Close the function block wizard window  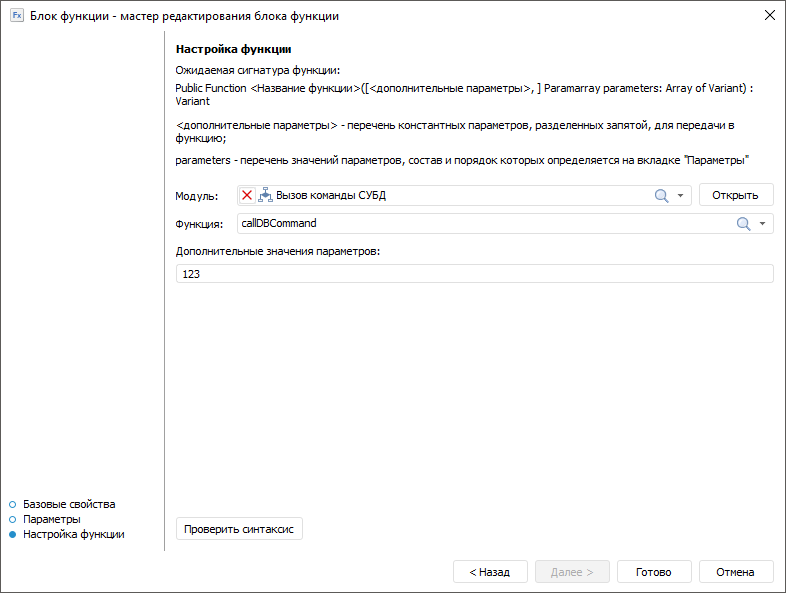(769, 15)
